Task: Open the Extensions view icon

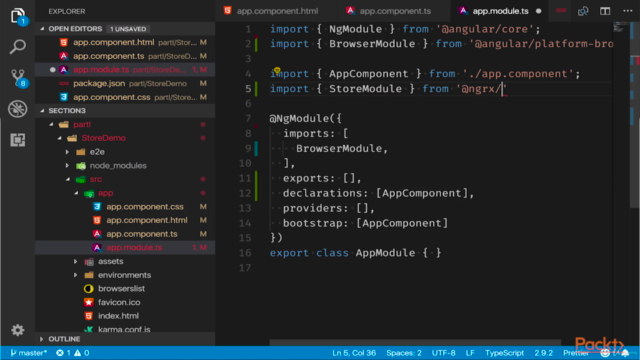Action: 18,140
